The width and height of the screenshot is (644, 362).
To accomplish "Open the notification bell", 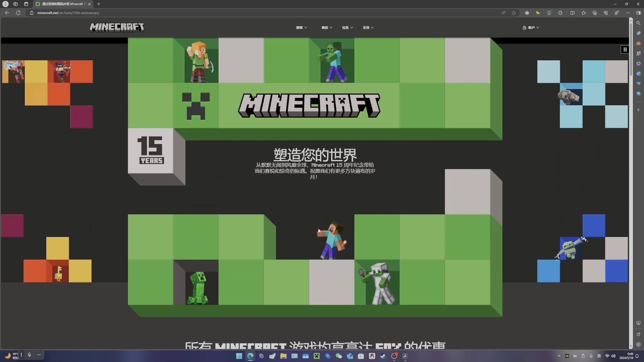I will (x=637, y=356).
